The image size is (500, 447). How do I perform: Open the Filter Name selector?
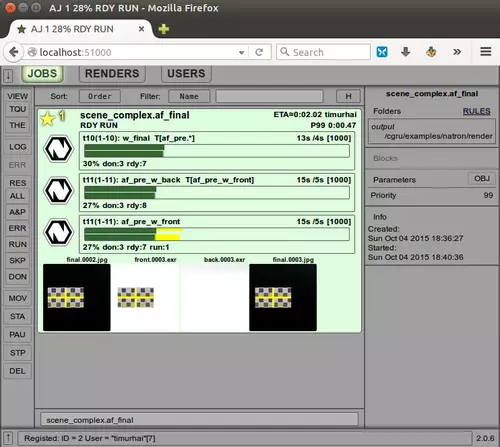[x=189, y=96]
